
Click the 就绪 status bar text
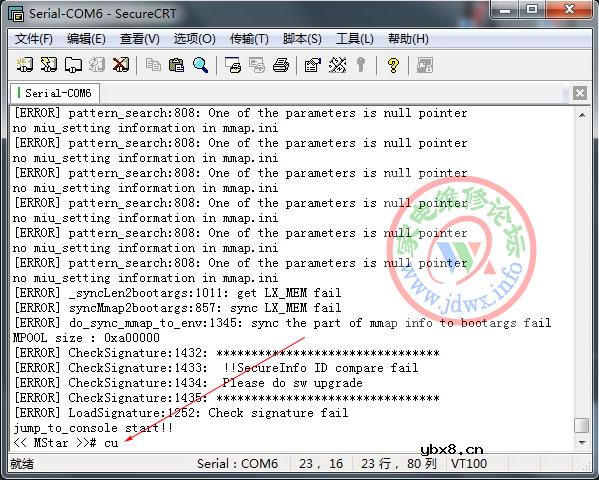(x=22, y=464)
